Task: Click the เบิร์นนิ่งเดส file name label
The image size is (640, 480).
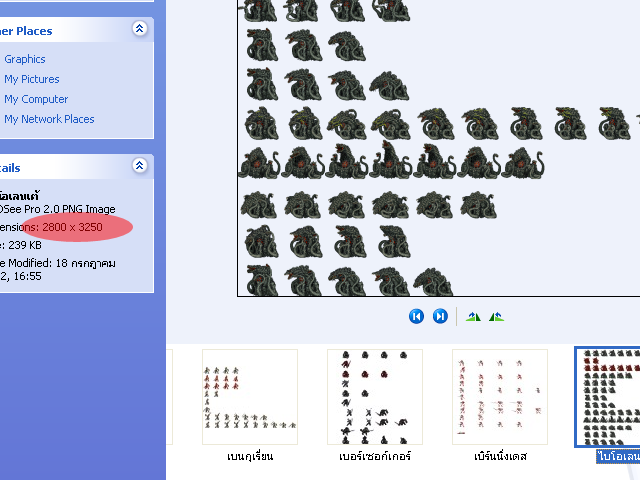Action: click(x=500, y=456)
